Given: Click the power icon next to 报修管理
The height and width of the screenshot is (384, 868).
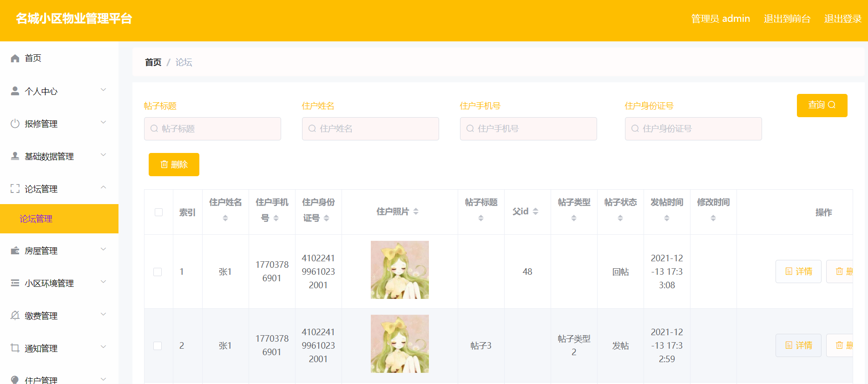Looking at the screenshot, I should (x=15, y=124).
